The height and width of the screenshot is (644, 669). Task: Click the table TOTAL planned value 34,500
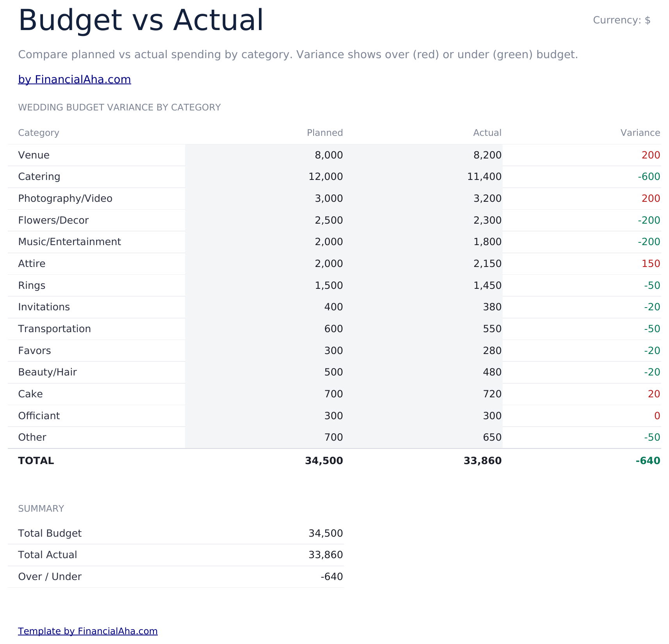[324, 461]
